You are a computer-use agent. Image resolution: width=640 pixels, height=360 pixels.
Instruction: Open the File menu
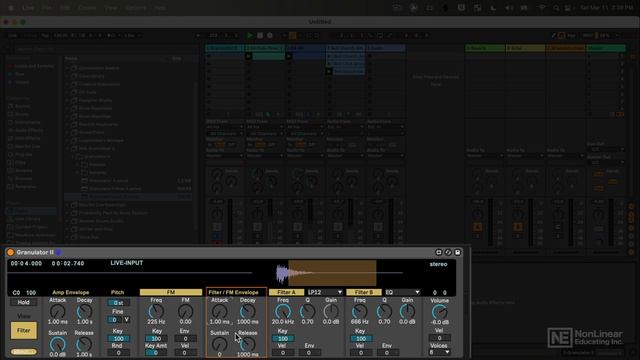47,8
